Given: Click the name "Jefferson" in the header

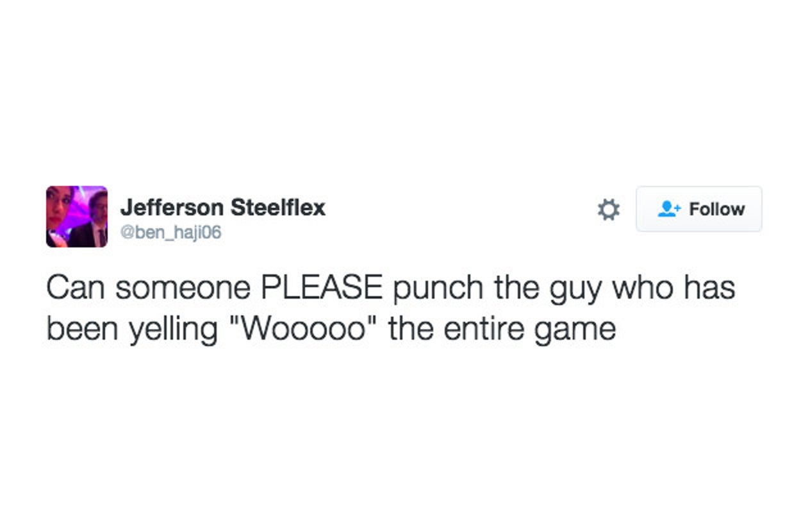Looking at the screenshot, I should (x=172, y=208).
